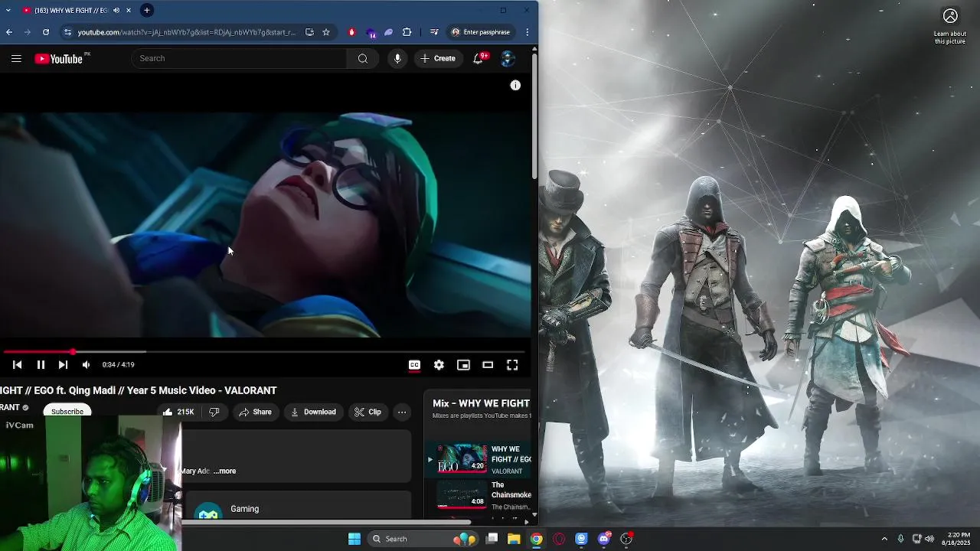This screenshot has width=980, height=551.
Task: Open the Gaming category link
Action: tap(245, 509)
